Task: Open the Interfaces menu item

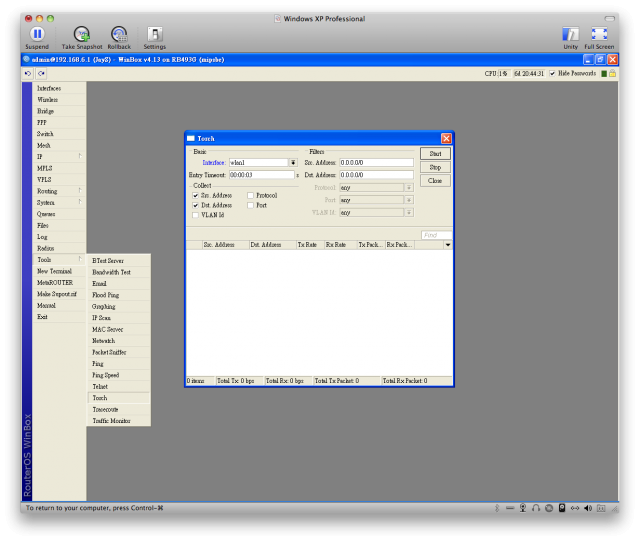Action: click(x=59, y=88)
